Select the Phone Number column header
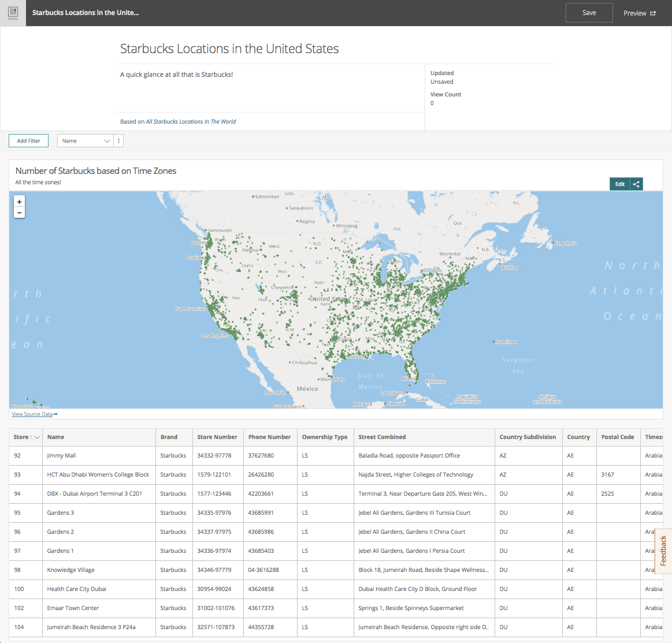Viewport: 672px width, 643px height. [270, 437]
